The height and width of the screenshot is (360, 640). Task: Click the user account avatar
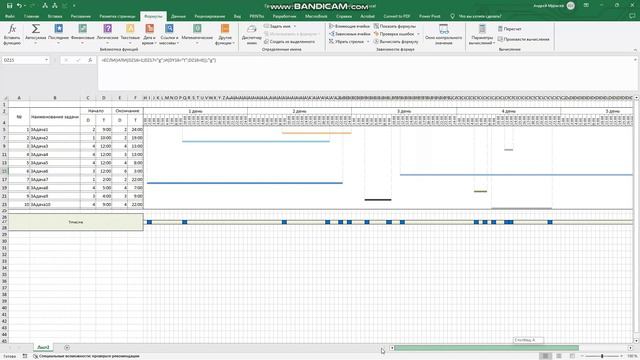(x=571, y=6)
